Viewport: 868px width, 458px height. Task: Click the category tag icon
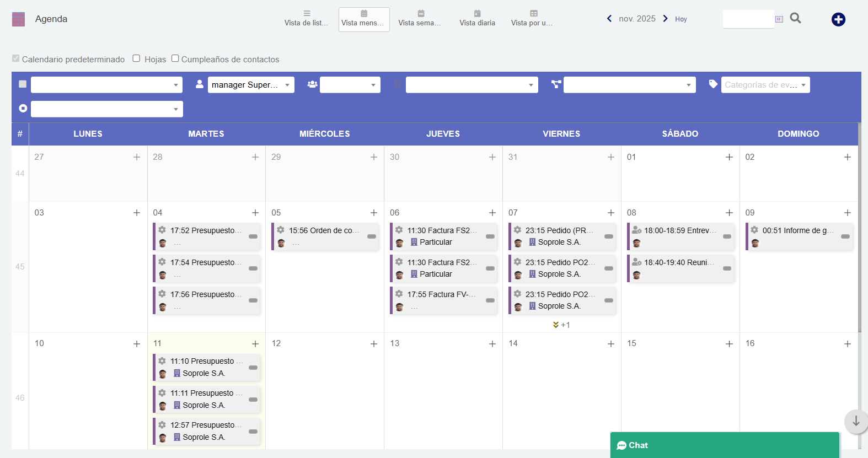point(713,84)
